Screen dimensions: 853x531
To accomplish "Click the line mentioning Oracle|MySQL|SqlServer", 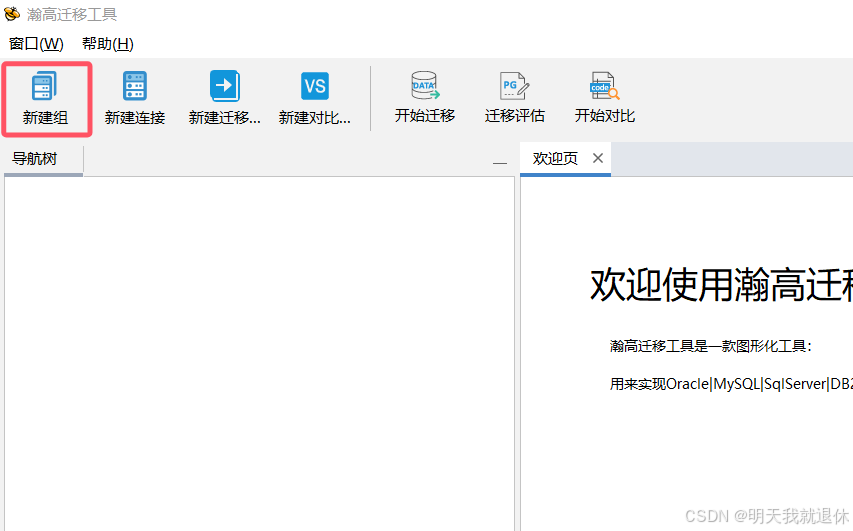I will (x=731, y=384).
